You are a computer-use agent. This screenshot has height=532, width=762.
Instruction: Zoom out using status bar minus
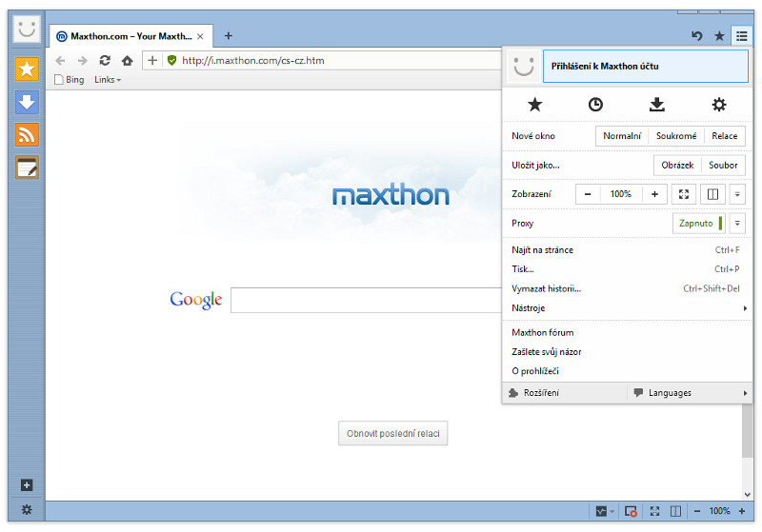point(697,511)
